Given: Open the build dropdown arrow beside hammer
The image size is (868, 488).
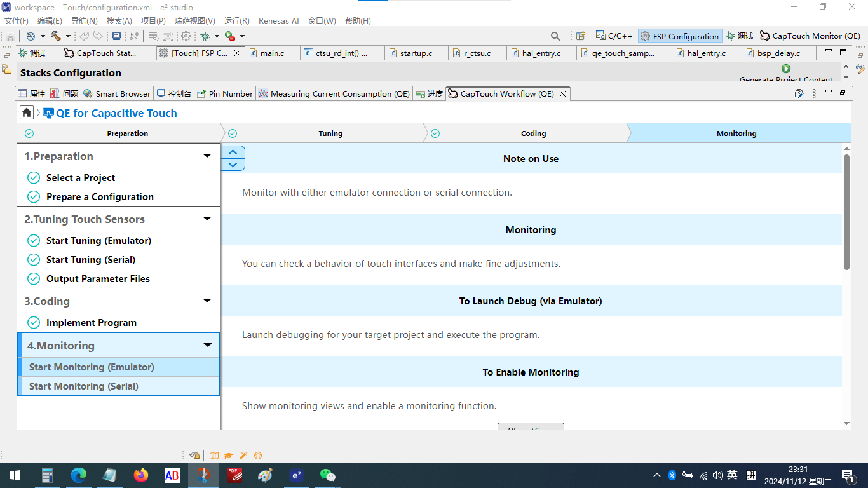Looking at the screenshot, I should (x=68, y=36).
